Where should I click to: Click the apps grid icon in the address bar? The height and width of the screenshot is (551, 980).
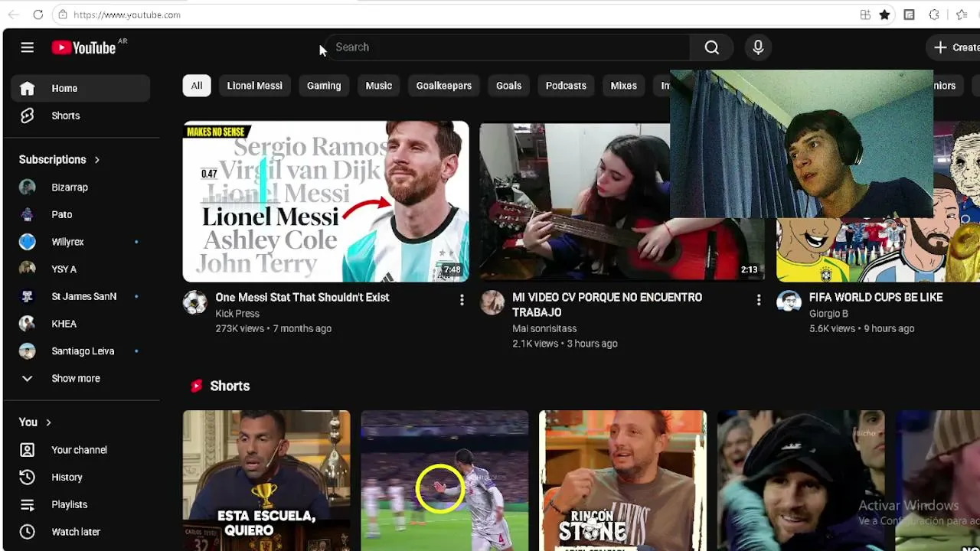(865, 15)
